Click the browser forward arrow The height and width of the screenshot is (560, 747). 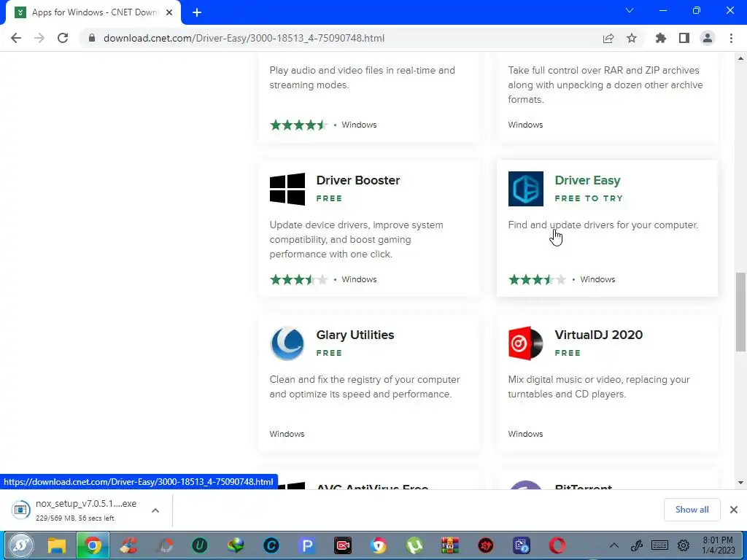point(39,38)
